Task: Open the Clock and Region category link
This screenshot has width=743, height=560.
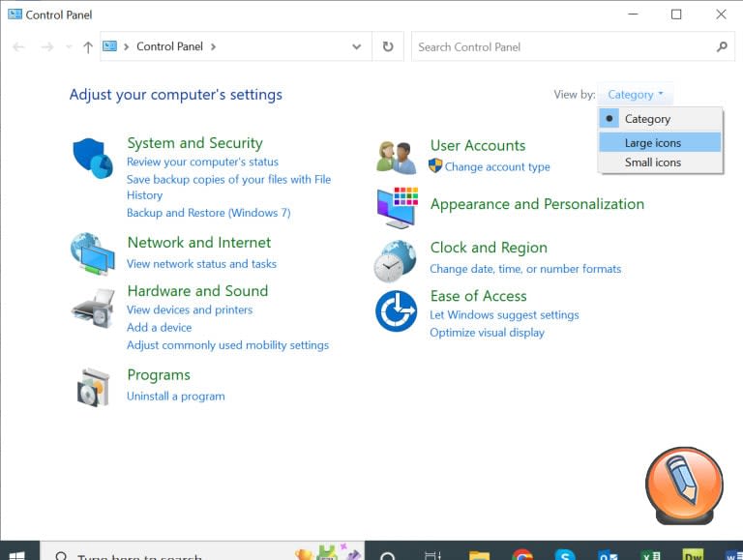Action: pos(489,248)
